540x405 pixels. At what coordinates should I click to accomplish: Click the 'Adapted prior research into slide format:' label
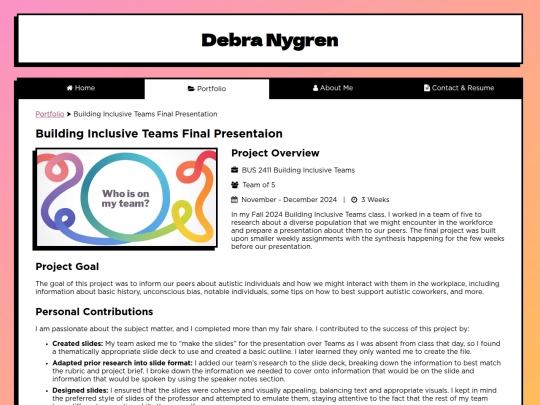122,363
